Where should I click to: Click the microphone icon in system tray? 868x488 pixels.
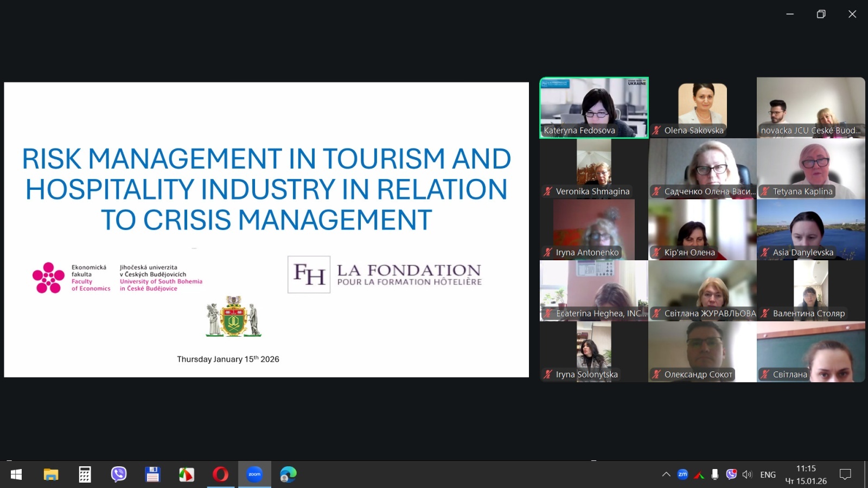[x=715, y=474]
